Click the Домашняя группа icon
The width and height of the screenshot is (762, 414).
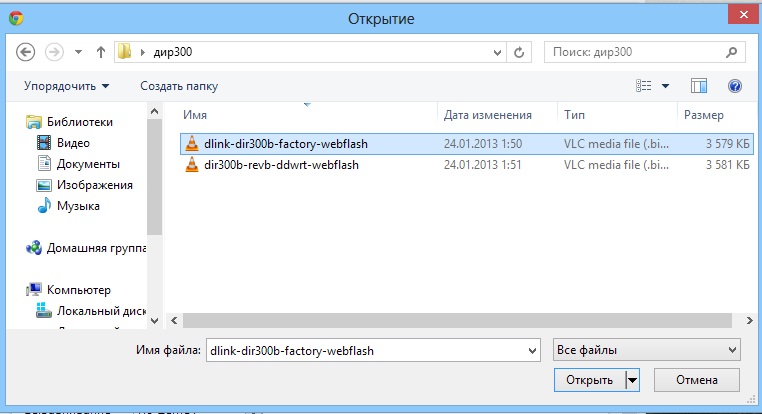click(x=34, y=248)
